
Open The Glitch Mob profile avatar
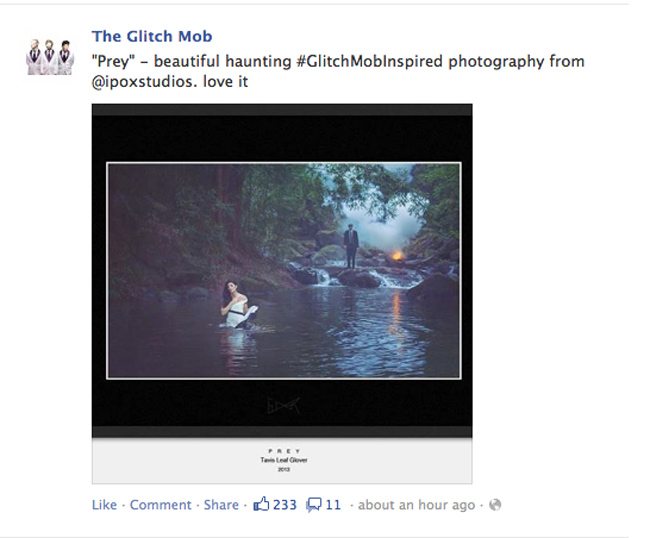coord(50,57)
